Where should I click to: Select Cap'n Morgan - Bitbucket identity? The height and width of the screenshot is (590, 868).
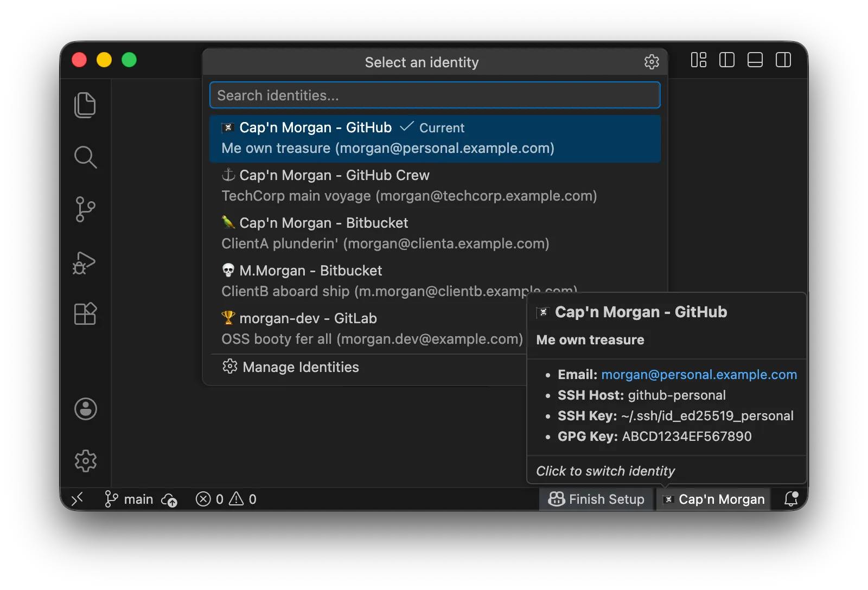(435, 234)
